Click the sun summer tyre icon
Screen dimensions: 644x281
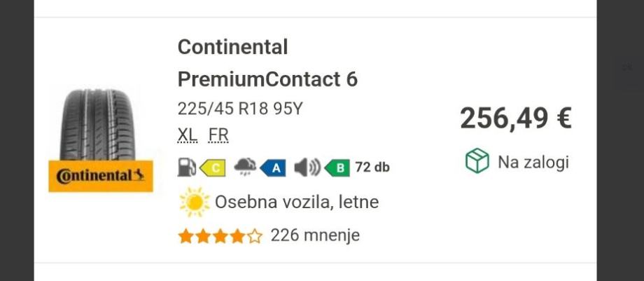click(x=194, y=203)
